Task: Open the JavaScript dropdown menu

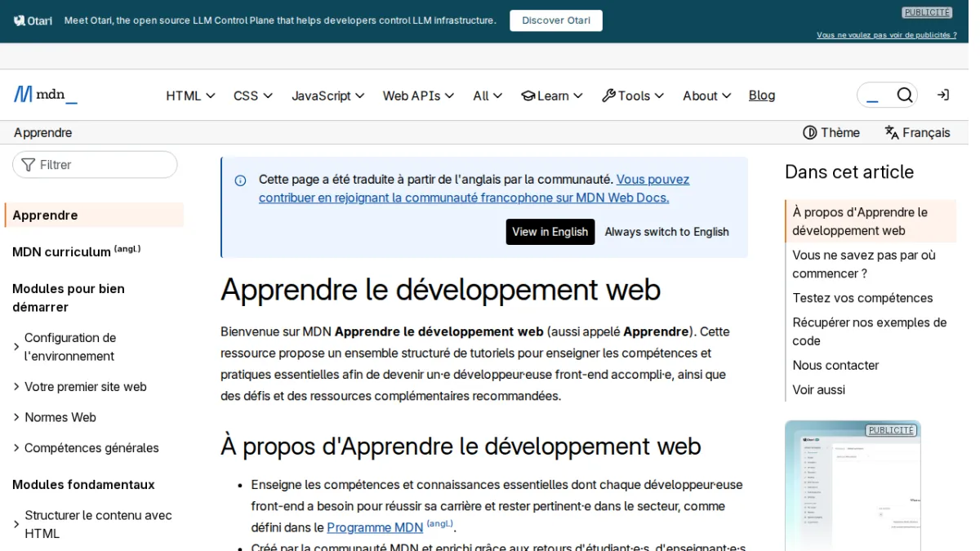Action: pos(328,96)
